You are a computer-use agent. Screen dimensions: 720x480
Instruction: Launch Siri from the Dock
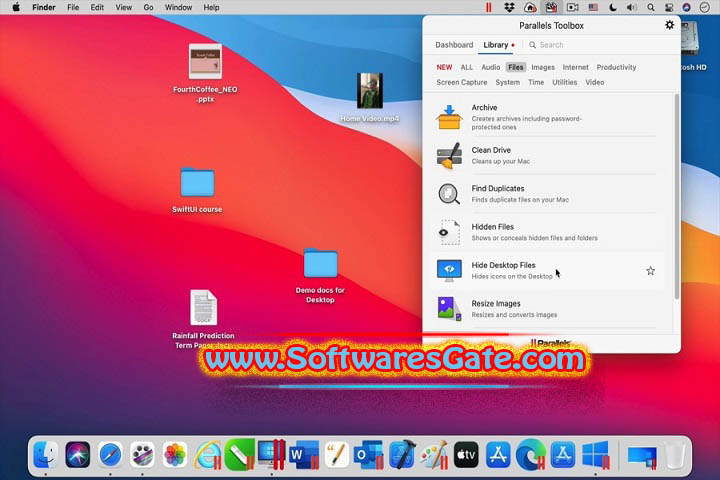coord(78,455)
